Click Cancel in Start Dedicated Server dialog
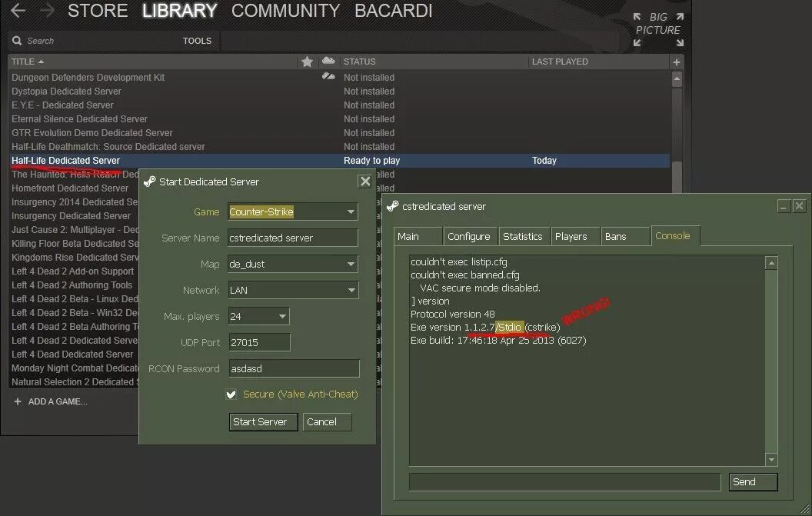 [x=327, y=421]
